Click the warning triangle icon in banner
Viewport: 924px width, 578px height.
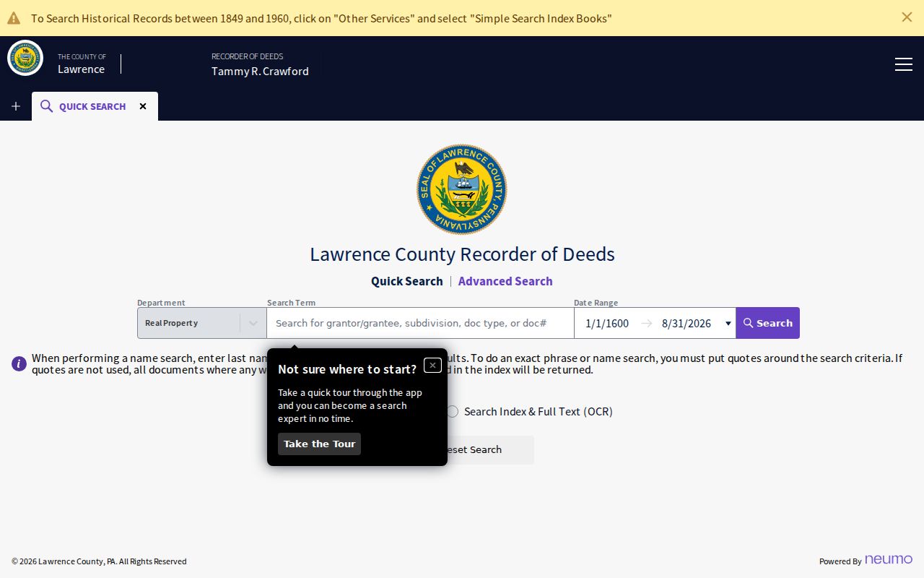point(14,18)
